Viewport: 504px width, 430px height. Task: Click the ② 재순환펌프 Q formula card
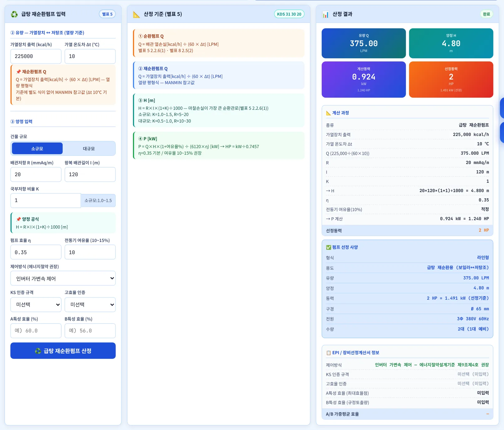coord(219,75)
